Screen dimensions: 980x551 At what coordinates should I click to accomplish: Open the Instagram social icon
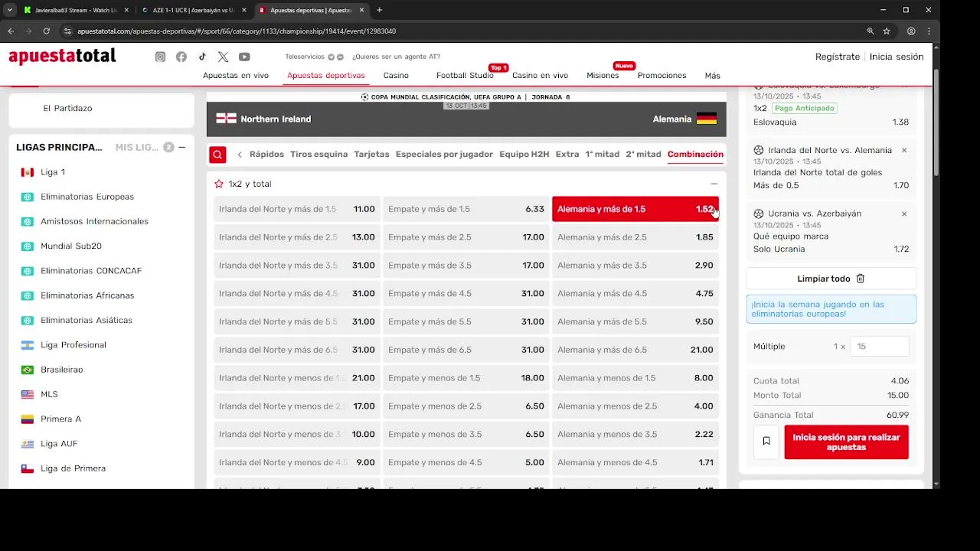pyautogui.click(x=160, y=57)
